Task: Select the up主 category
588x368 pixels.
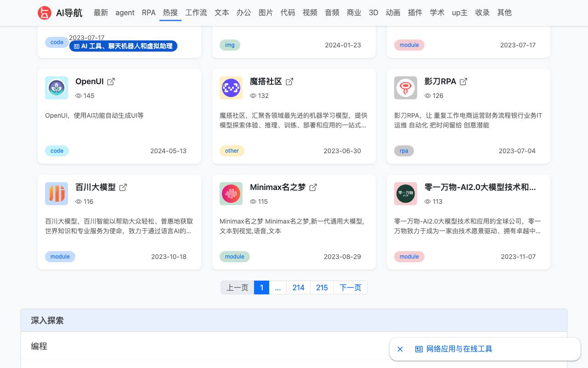Action: click(460, 13)
